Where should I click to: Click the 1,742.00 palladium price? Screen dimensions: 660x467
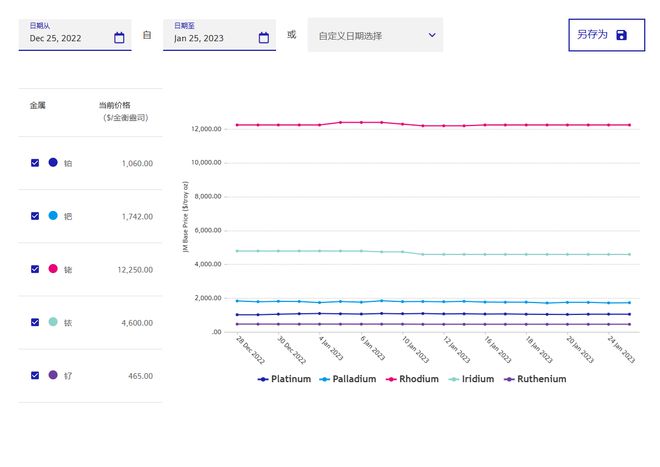click(137, 216)
